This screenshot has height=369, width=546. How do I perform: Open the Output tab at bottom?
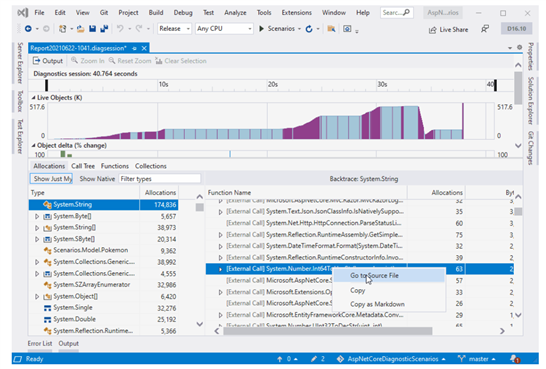click(x=68, y=344)
